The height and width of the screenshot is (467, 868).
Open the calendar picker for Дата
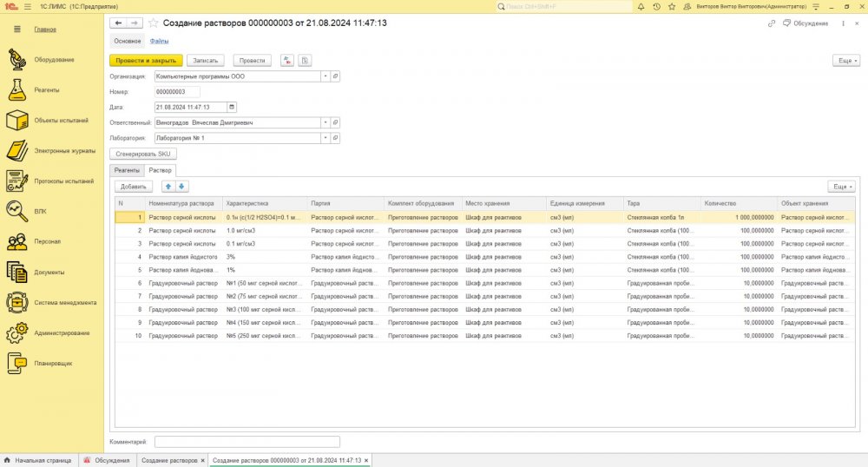[232, 107]
